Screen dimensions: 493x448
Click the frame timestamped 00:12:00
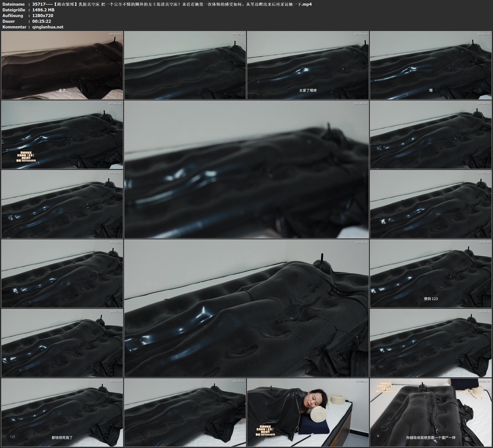(x=431, y=204)
